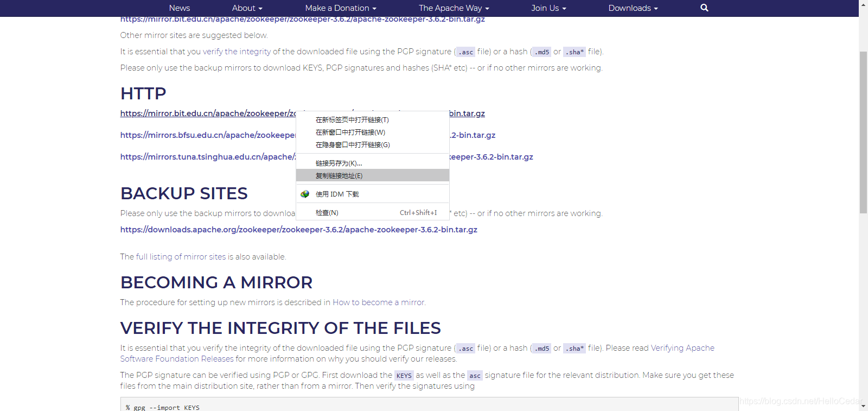The width and height of the screenshot is (868, 411).
Task: Expand the Downloads dropdown
Action: click(x=633, y=8)
